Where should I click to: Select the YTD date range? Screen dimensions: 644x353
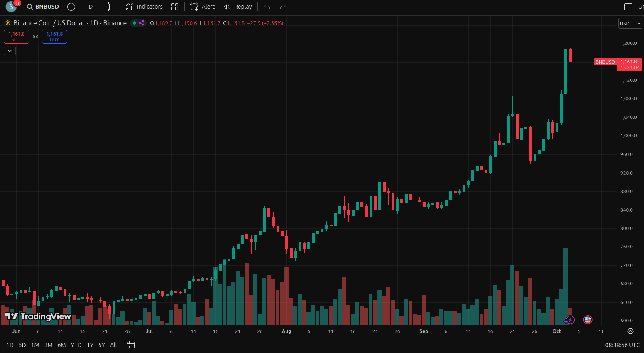[x=76, y=345]
